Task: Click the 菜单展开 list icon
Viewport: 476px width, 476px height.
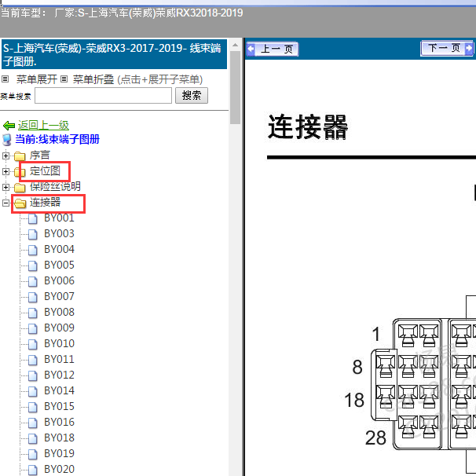Action: click(5, 79)
